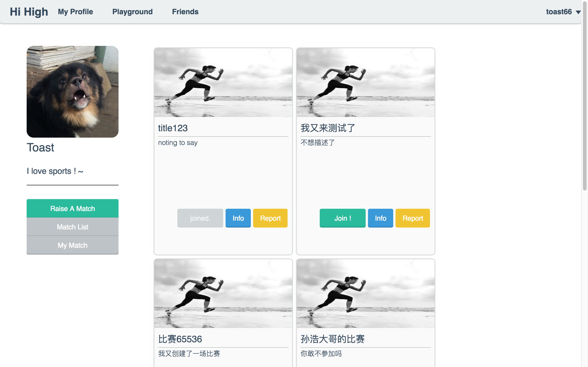This screenshot has width=588, height=367.
Task: Select My Match in sidebar
Action: click(x=72, y=245)
